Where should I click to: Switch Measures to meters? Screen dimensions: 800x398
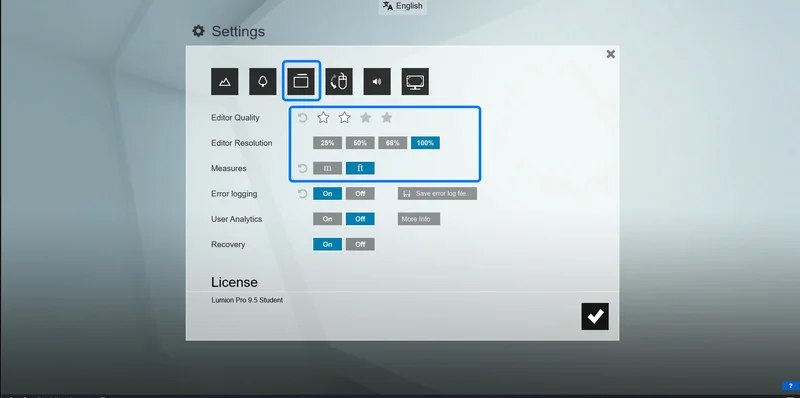[x=328, y=168]
